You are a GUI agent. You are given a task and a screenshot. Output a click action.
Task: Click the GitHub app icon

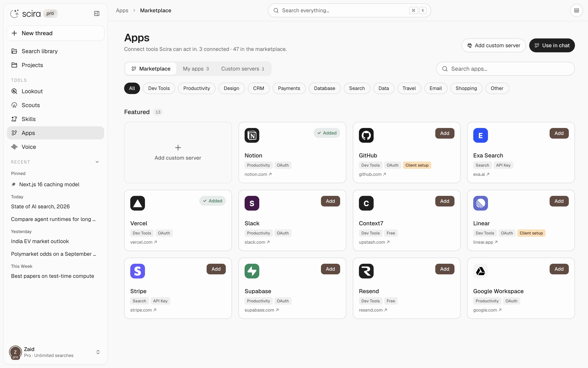(x=366, y=135)
